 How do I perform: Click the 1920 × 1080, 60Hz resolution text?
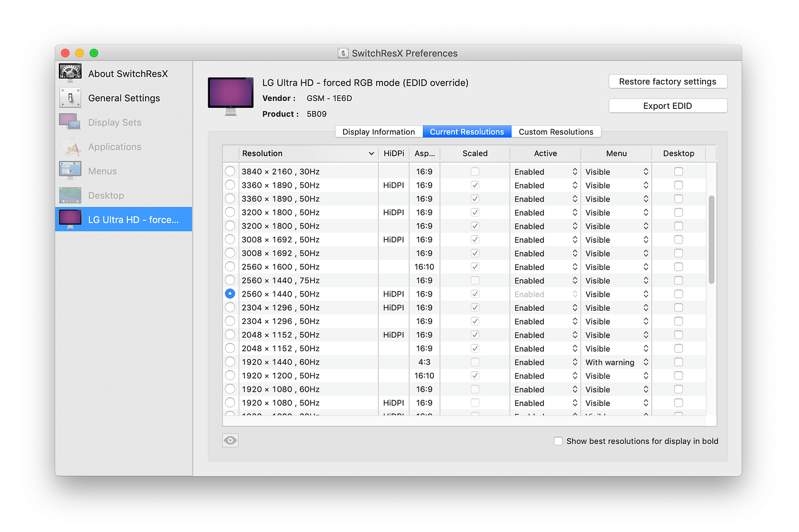click(x=281, y=389)
